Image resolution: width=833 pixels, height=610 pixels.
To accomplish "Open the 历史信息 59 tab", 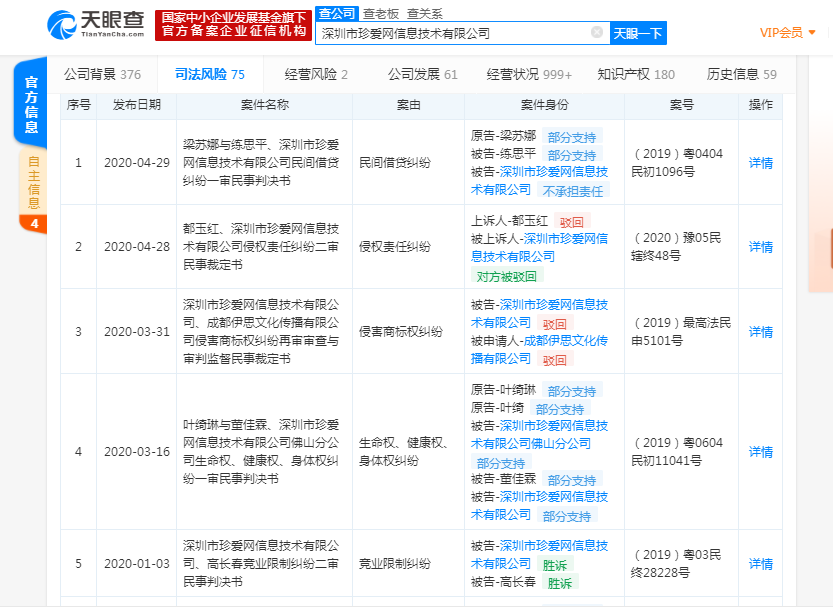I will tap(742, 74).
